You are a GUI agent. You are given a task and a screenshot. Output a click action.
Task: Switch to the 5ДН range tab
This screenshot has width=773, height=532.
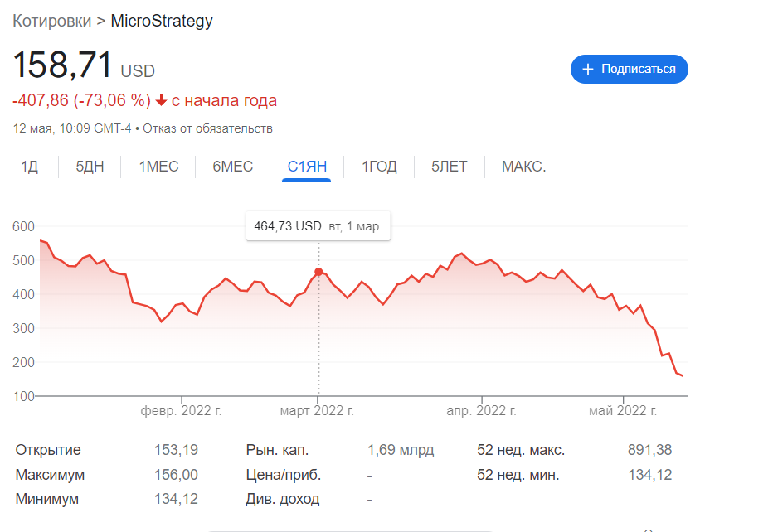tap(90, 167)
